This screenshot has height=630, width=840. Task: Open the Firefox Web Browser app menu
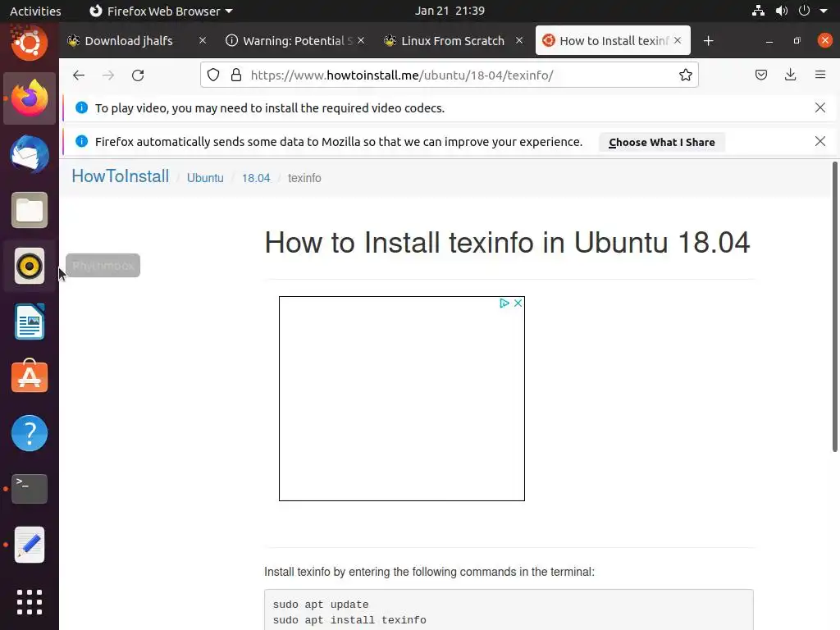click(x=161, y=11)
